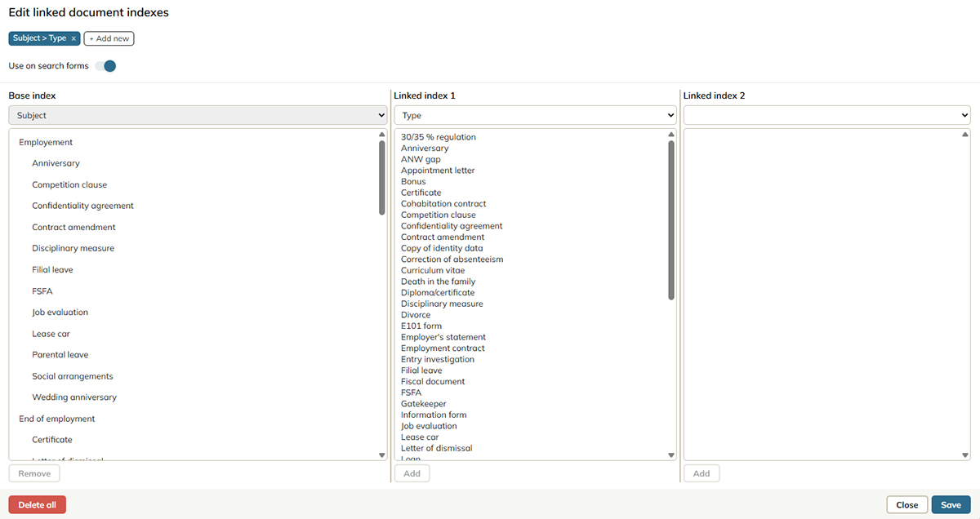Open the Linked index 1 Type dropdown

pos(535,115)
